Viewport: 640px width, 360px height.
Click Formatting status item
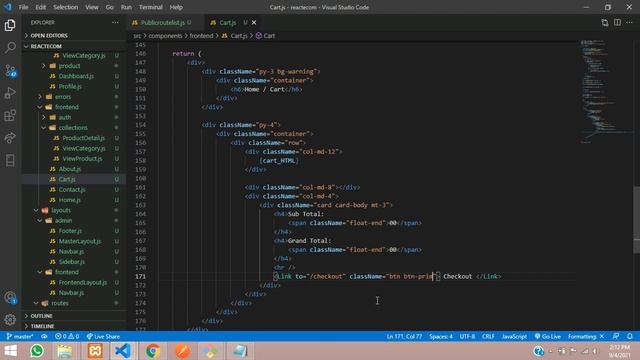[x=586, y=336]
